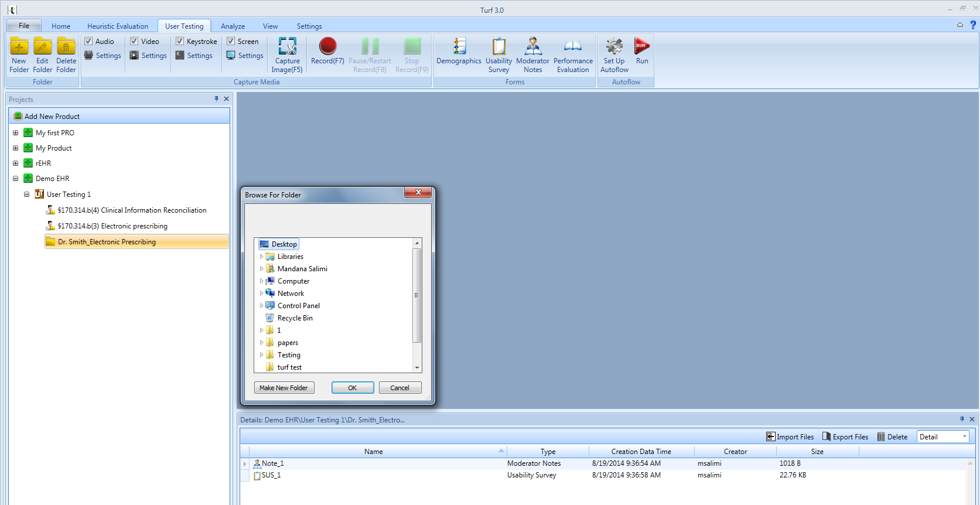Disable the Keystroke capture checkbox
This screenshot has height=505, width=980.
click(180, 41)
